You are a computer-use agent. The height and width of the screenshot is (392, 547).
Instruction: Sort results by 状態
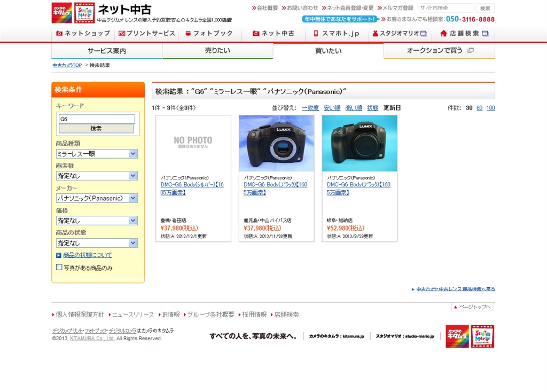pos(372,108)
